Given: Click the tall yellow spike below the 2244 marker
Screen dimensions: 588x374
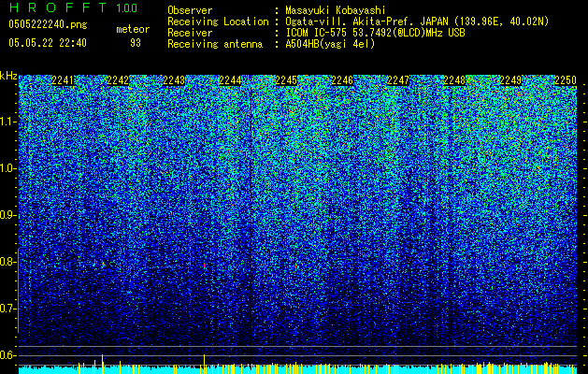Looking at the screenshot, I should tap(204, 364).
